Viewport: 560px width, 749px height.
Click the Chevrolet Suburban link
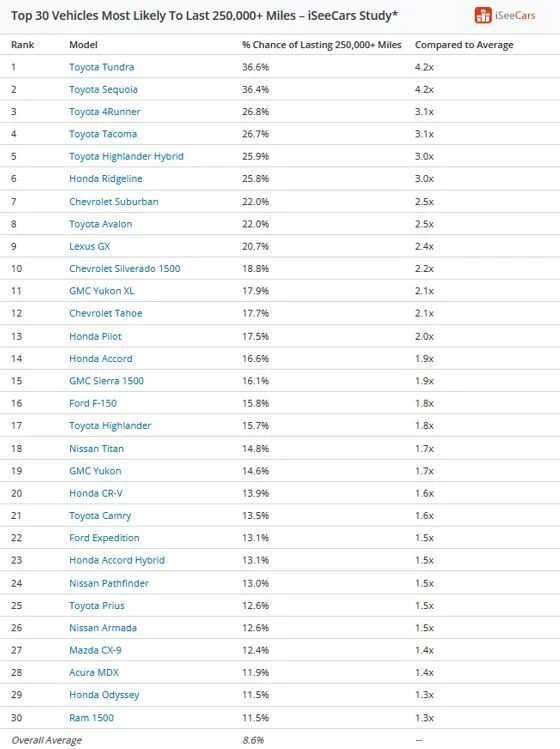pyautogui.click(x=114, y=202)
